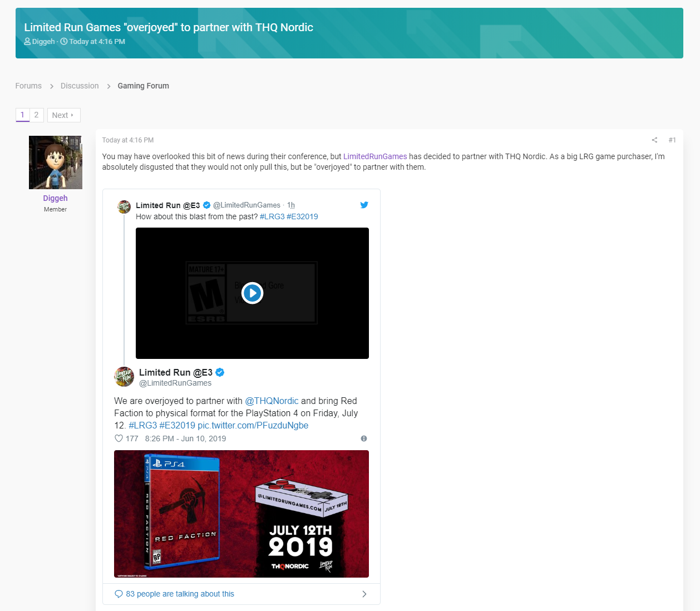The width and height of the screenshot is (700, 611).
Task: Click the Limited Run @E3 name in main tweet
Action: pyautogui.click(x=176, y=372)
